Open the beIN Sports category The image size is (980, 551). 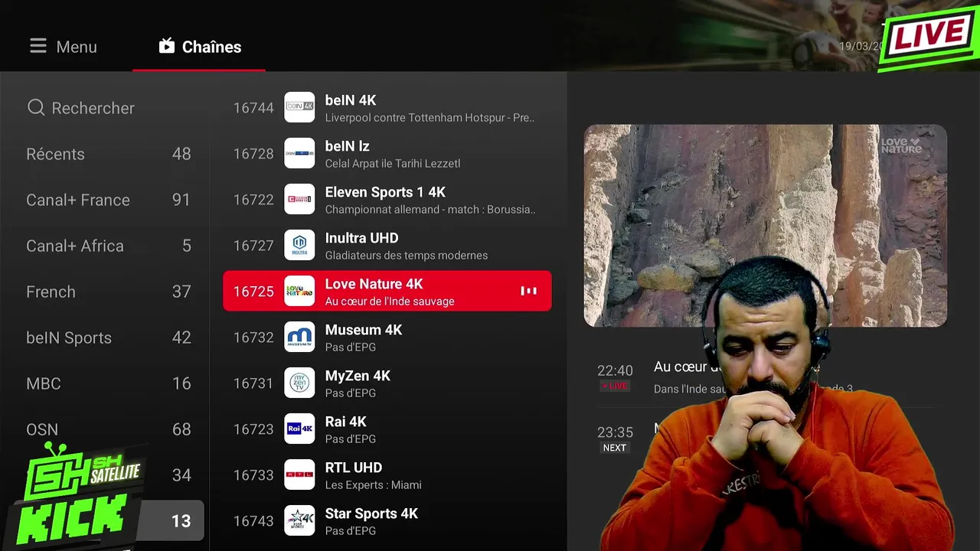108,337
